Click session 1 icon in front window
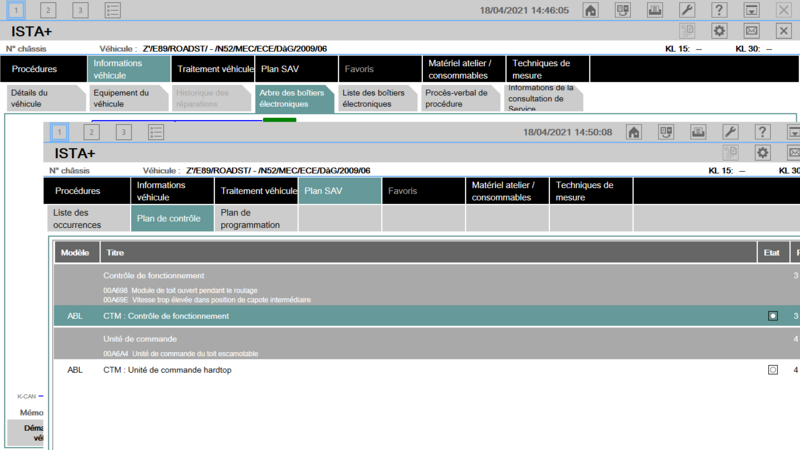The width and height of the screenshot is (800, 450). click(59, 132)
